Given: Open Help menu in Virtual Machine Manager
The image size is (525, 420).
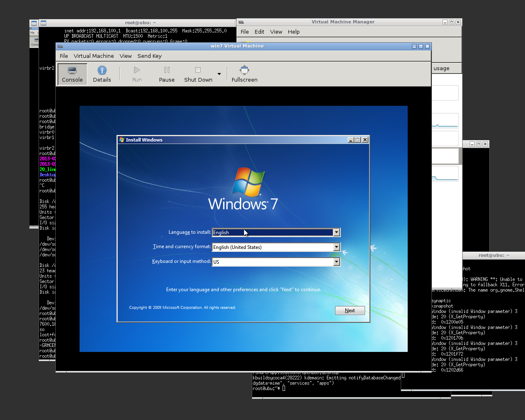Looking at the screenshot, I should 293,32.
